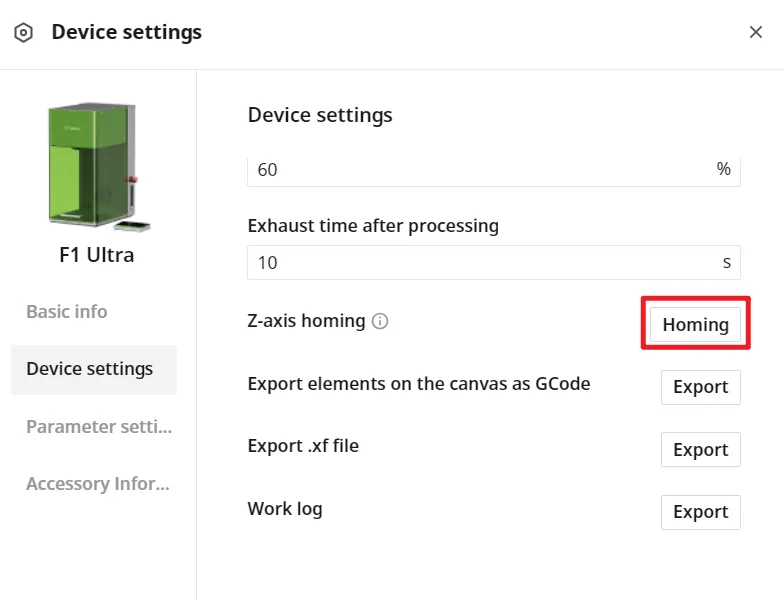Open the Basic info tab

pos(67,311)
